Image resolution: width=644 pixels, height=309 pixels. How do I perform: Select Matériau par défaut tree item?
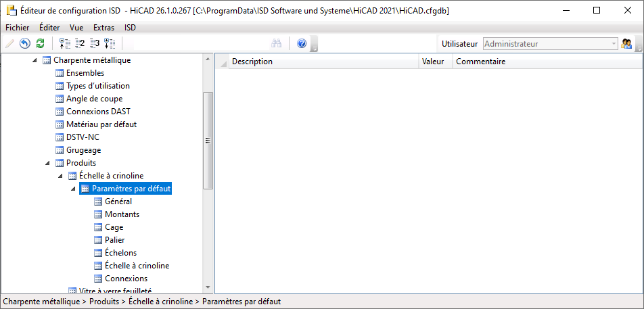101,124
